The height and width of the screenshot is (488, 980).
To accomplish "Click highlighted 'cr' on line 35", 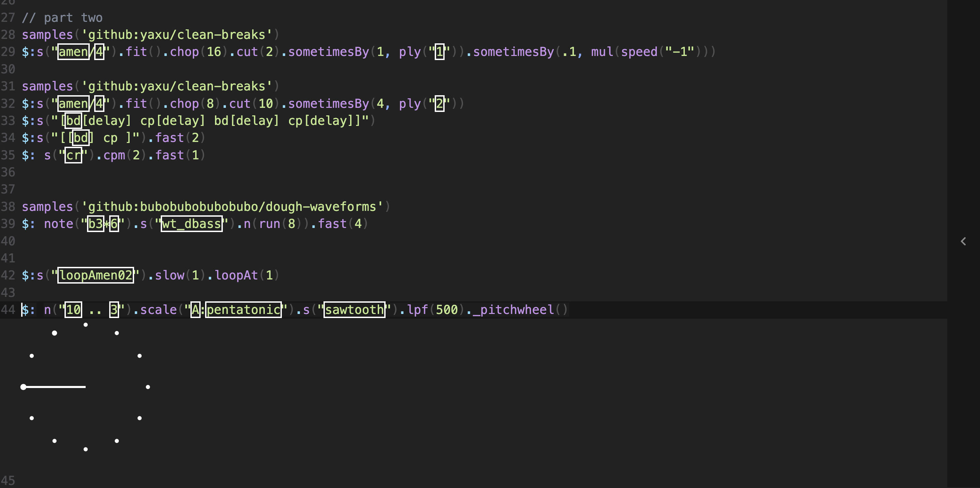I will pos(73,155).
